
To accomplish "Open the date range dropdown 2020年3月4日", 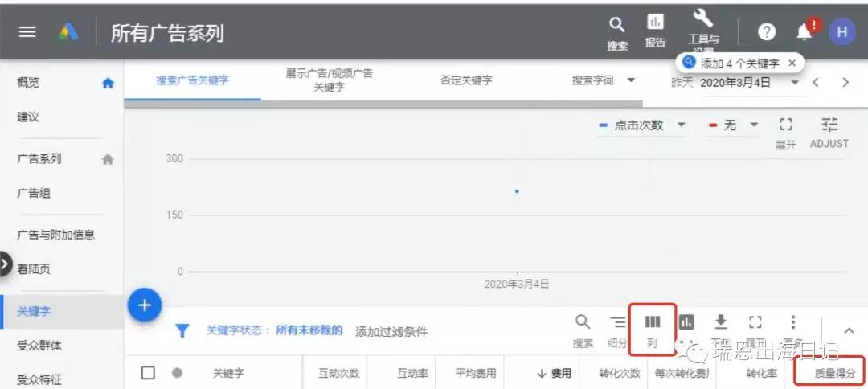I will pyautogui.click(x=750, y=83).
